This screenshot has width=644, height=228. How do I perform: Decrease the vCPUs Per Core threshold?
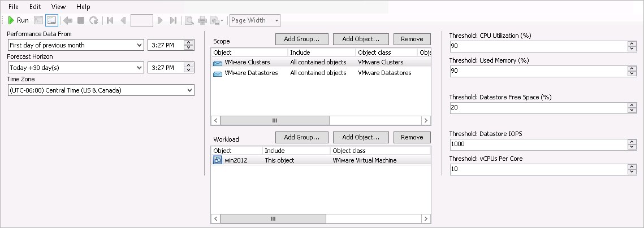click(632, 172)
